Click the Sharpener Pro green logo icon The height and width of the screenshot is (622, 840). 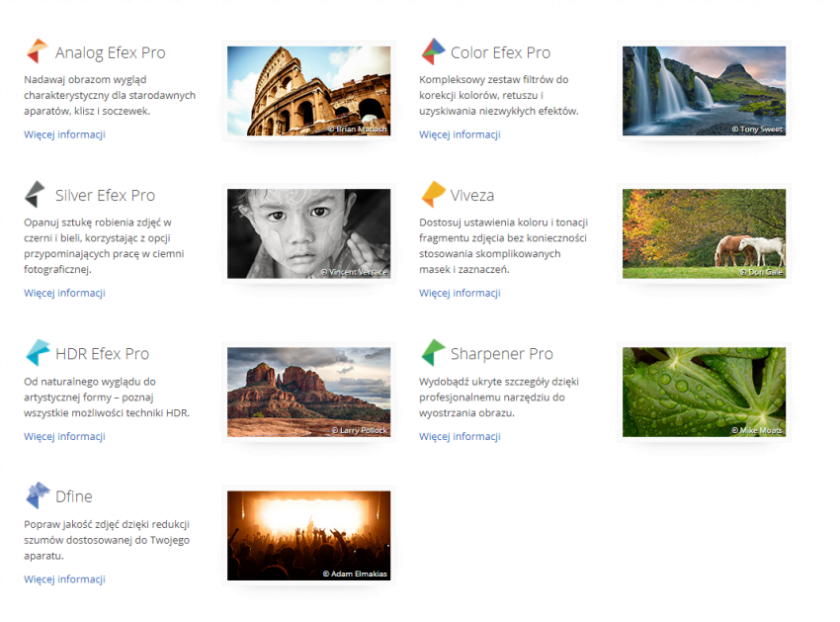pyautogui.click(x=433, y=353)
